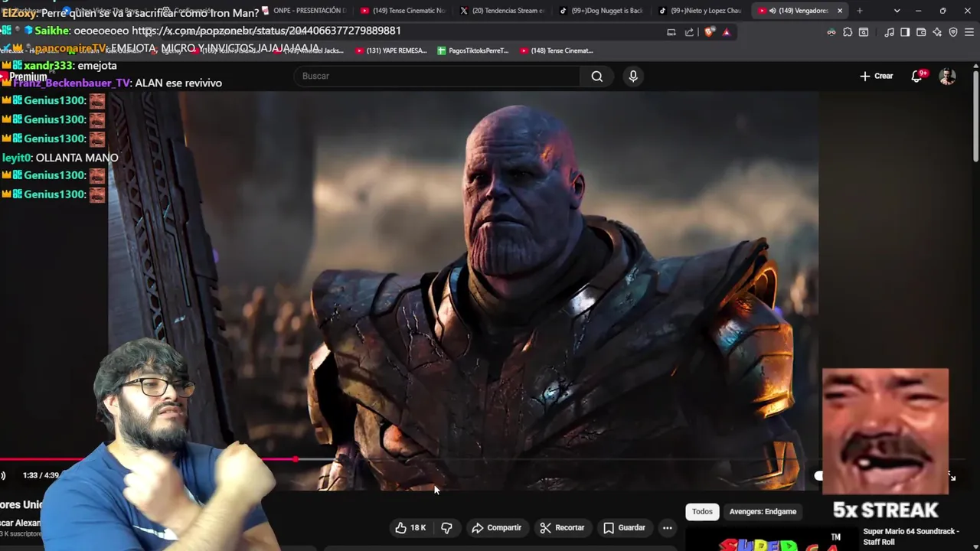Like the video with 18 K likes
Screen dimensions: 980x551
coord(410,527)
